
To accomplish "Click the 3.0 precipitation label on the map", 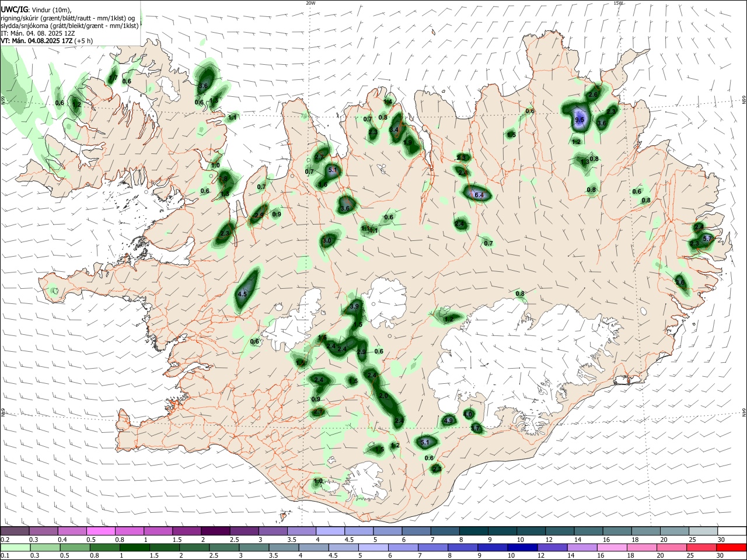I will (327, 240).
